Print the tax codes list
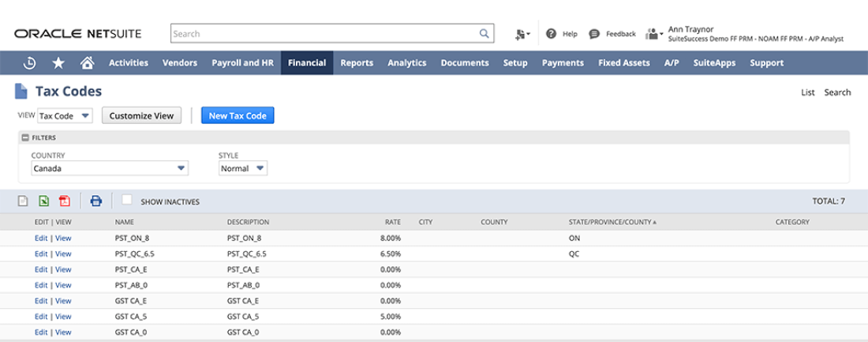This screenshot has width=868, height=342. click(96, 201)
